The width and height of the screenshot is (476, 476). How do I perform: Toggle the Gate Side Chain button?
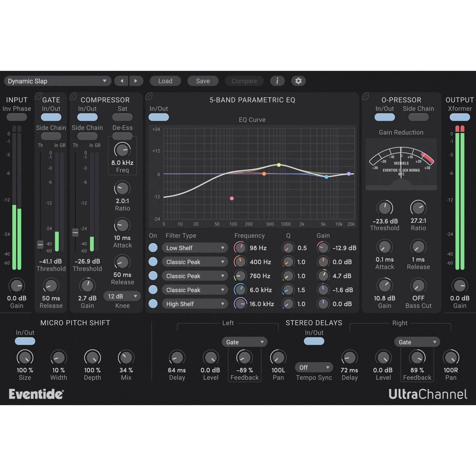(x=51, y=136)
